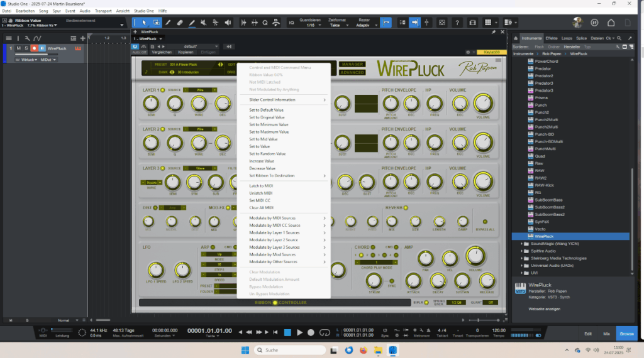The height and width of the screenshot is (358, 644).
Task: Toggle Layer 3 on/off LED
Action: coord(163,168)
